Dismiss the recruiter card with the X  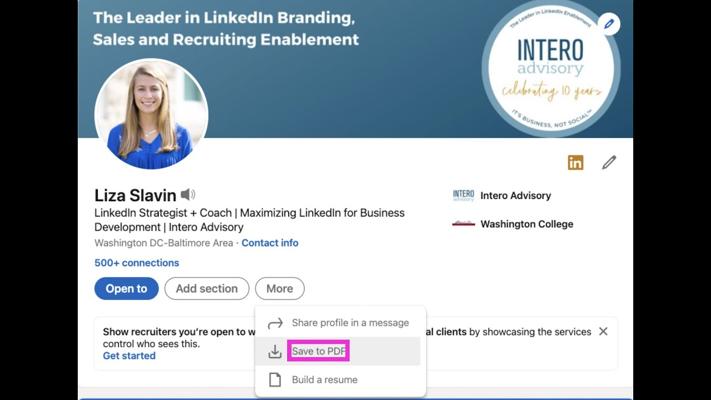603,331
